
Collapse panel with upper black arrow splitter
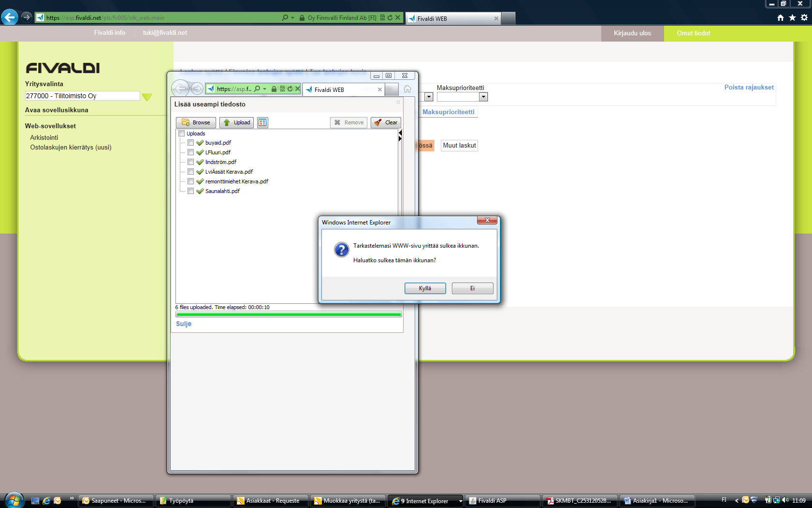click(400, 133)
